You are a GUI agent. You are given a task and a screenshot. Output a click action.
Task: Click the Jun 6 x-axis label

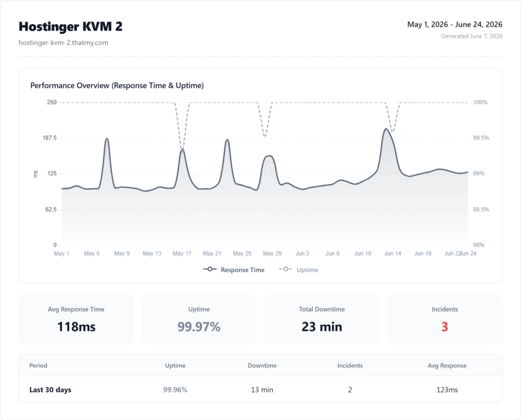coord(333,253)
